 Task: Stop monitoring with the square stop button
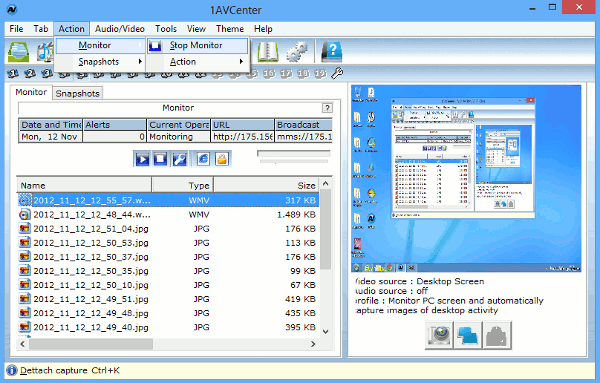point(160,158)
